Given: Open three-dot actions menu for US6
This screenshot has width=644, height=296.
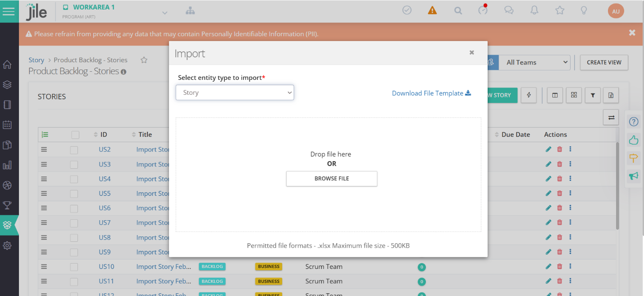Looking at the screenshot, I should coord(570,208).
